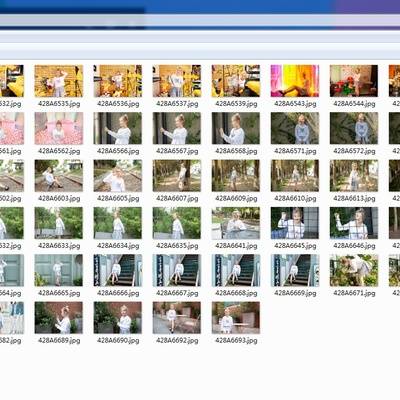Click the file name 428A6689.jpg
Viewport: 400px width, 400px height.
(59, 340)
